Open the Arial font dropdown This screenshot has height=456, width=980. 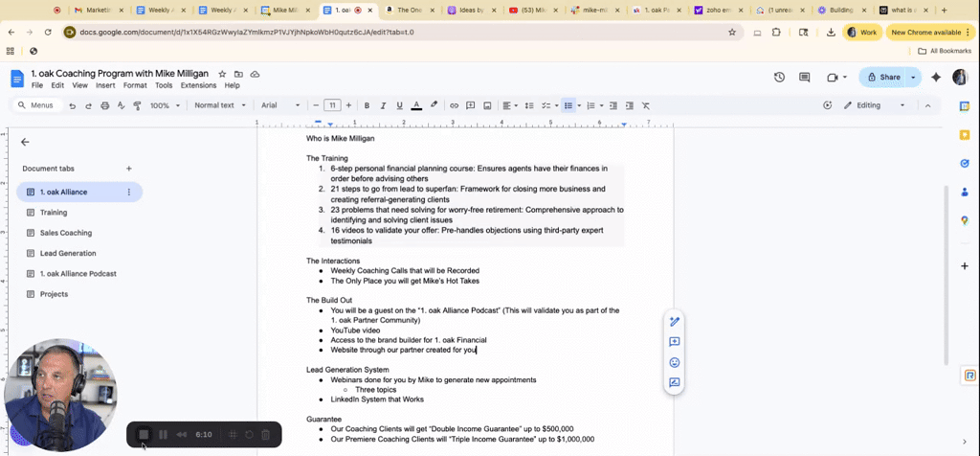[280, 105]
